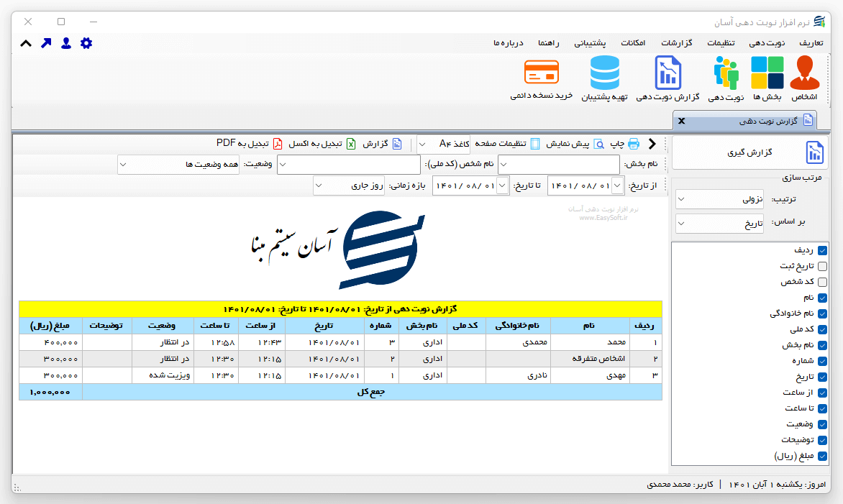The image size is (843, 504).
Task: Click the گزارش گیری panel report icon
Action: coord(814,152)
